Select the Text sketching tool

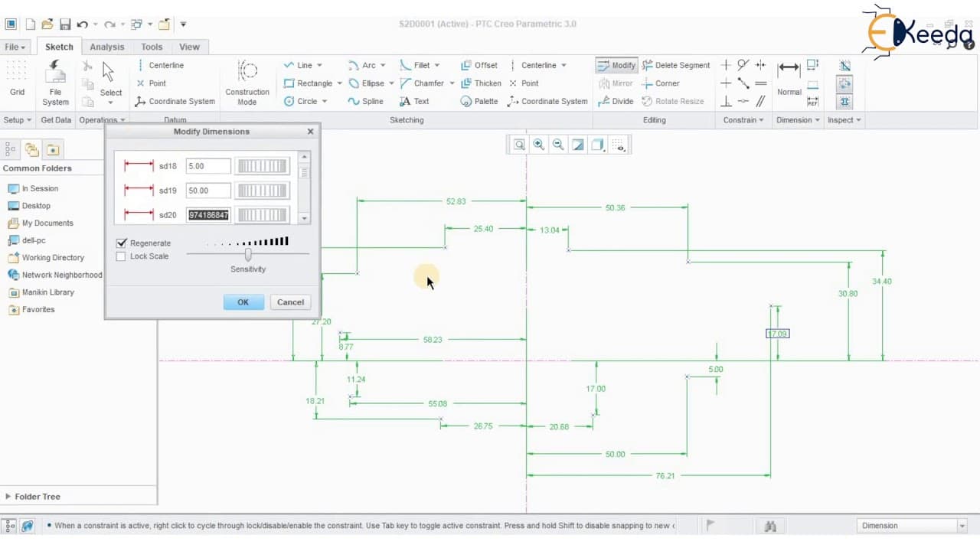[414, 101]
